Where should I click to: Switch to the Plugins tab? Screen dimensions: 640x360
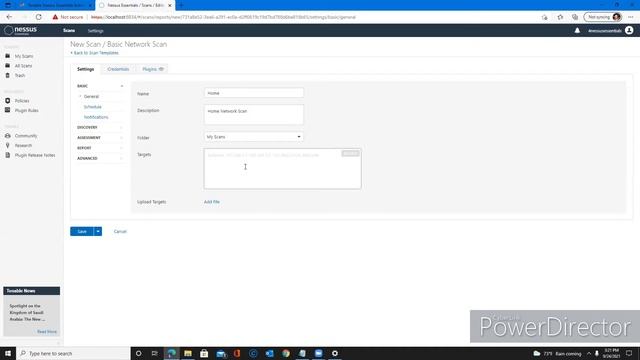153,69
